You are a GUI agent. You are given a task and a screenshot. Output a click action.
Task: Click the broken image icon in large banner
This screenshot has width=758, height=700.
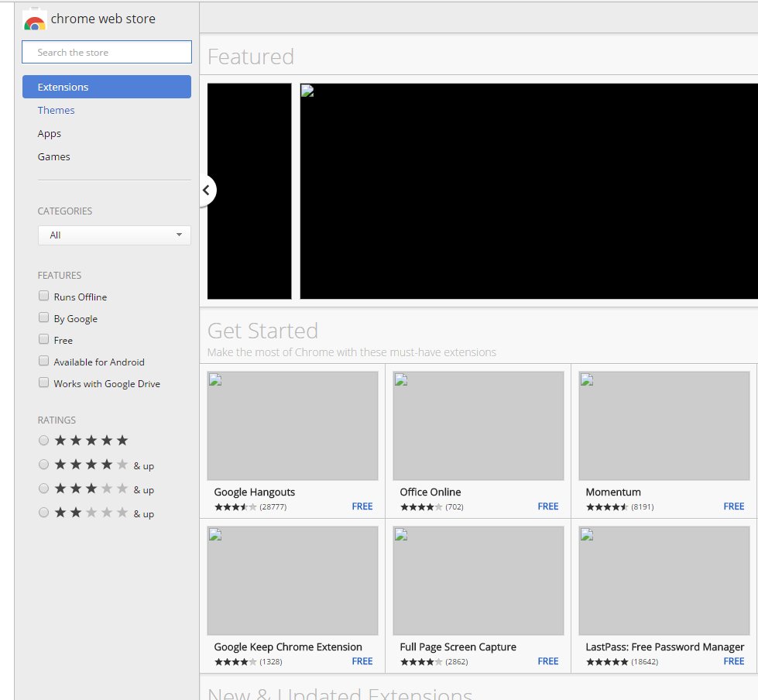pos(307,91)
